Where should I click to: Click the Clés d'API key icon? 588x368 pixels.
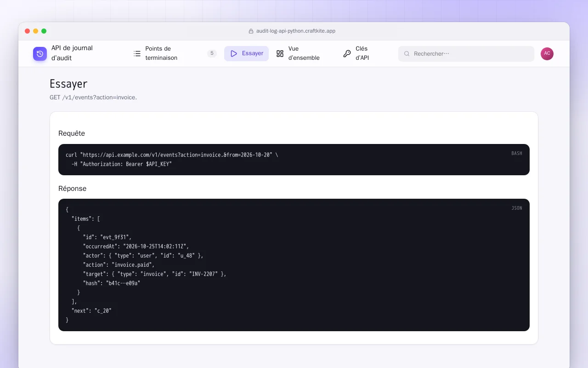pos(347,53)
